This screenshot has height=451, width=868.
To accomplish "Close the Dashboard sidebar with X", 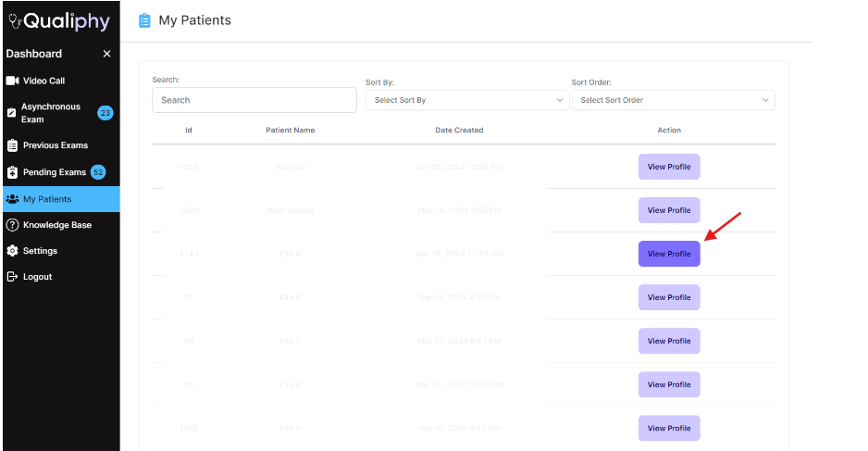I will [106, 54].
